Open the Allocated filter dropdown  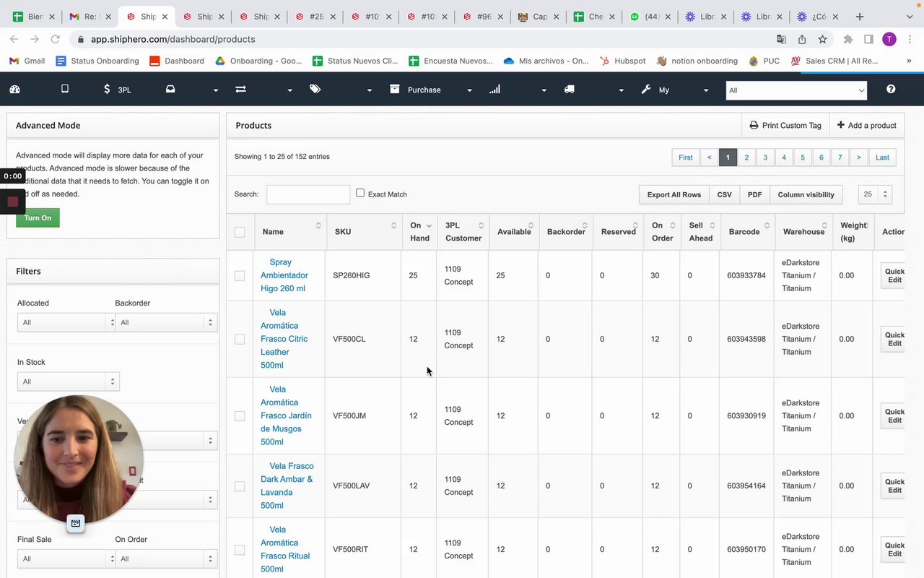pos(66,322)
